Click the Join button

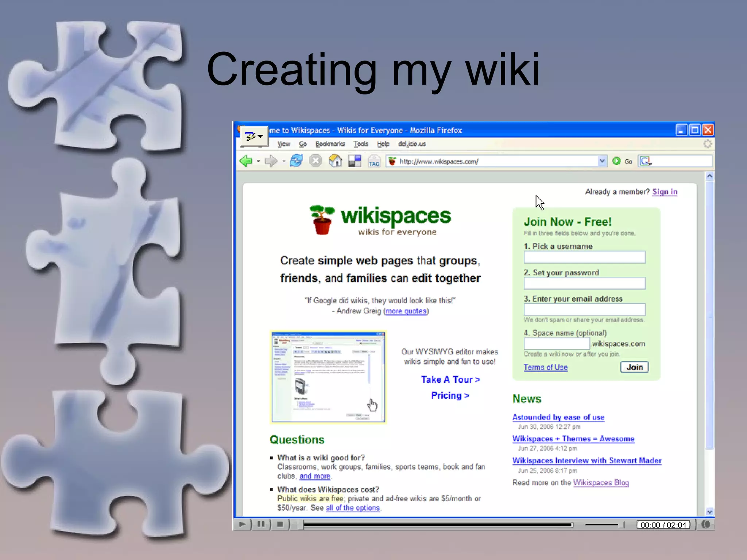[634, 367]
